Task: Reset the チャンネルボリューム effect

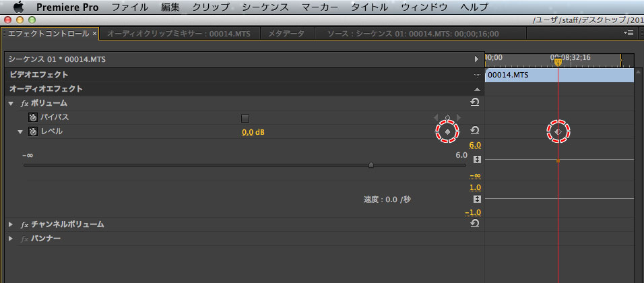Action: point(475,223)
